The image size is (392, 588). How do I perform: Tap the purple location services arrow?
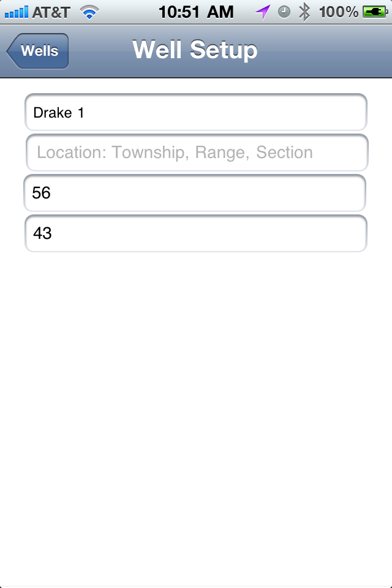click(263, 12)
